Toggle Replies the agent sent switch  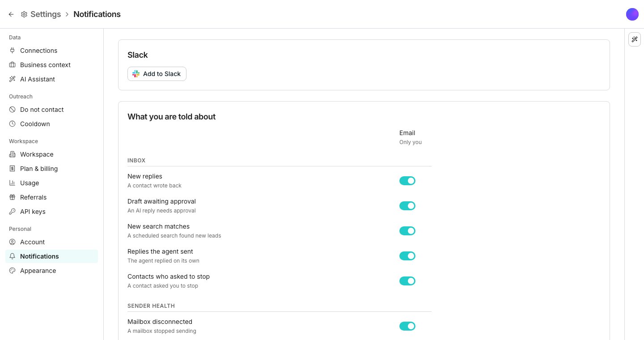(x=407, y=256)
